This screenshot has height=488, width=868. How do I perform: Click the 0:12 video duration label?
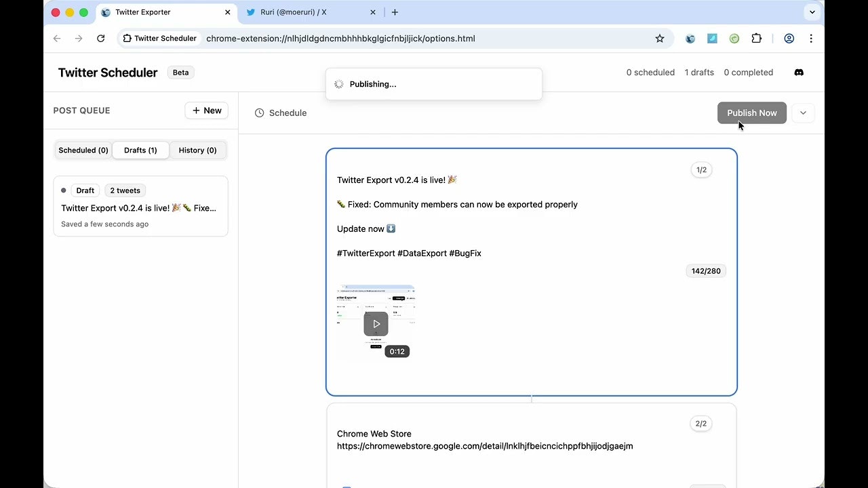(x=397, y=351)
